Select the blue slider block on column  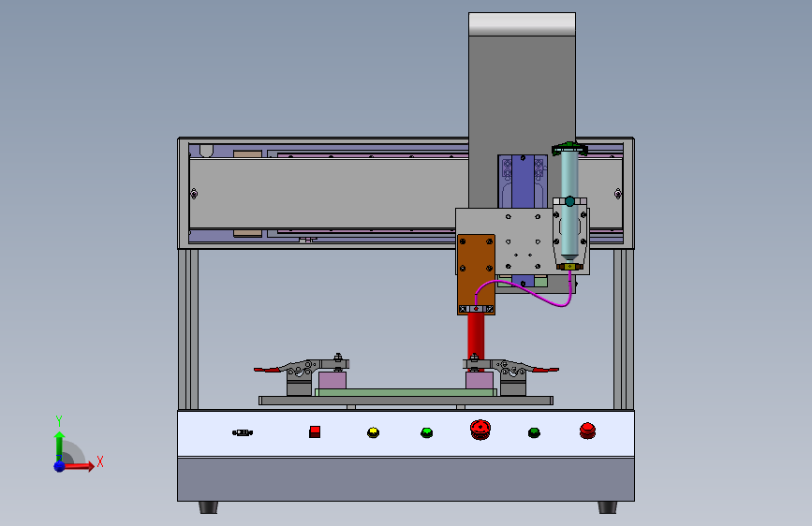pyautogui.click(x=523, y=182)
